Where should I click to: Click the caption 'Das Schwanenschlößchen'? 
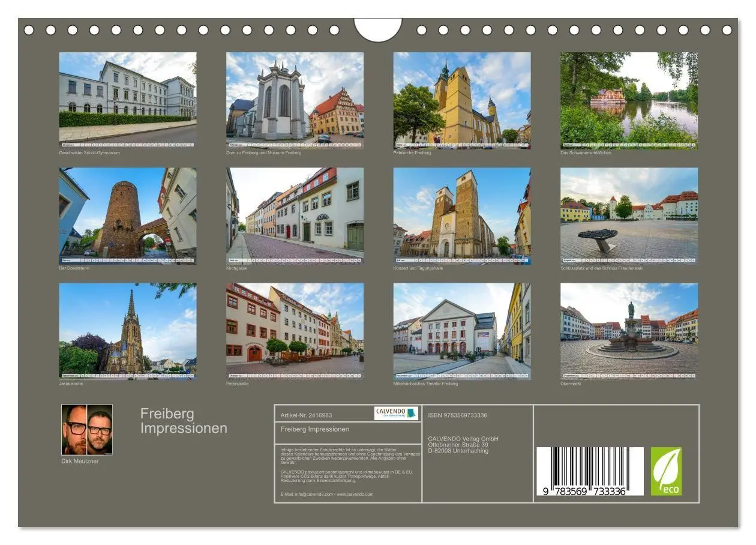pyautogui.click(x=586, y=152)
